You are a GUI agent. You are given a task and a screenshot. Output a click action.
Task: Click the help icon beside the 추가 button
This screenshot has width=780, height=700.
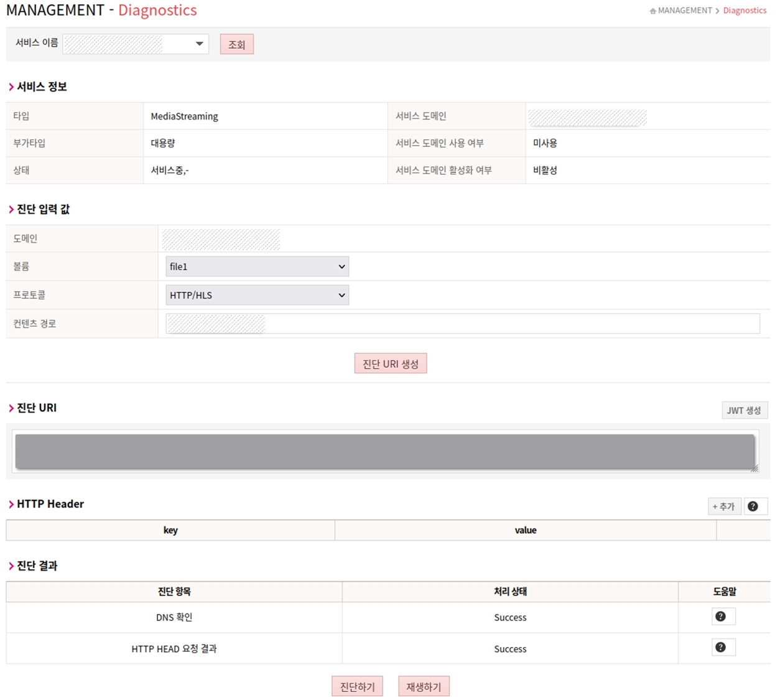pos(753,506)
